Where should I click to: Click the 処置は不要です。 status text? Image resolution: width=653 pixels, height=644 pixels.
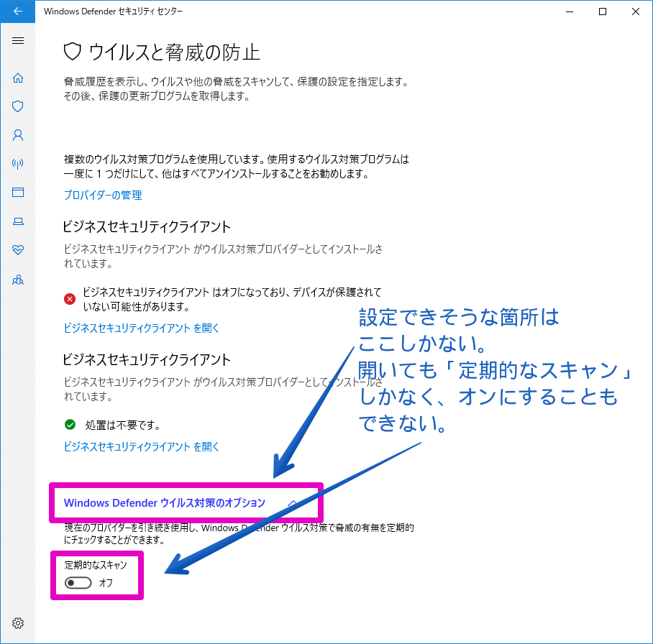tap(123, 425)
